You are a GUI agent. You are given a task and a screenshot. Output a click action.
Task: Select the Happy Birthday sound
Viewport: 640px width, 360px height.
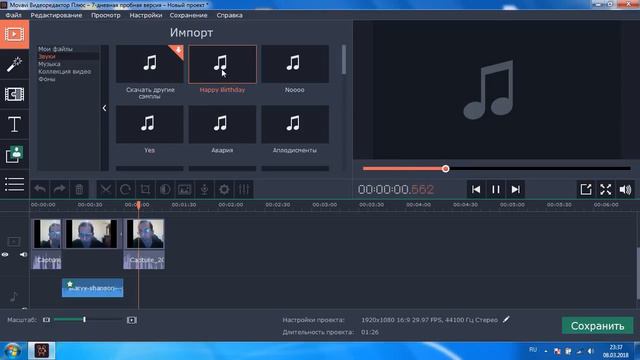tap(222, 64)
